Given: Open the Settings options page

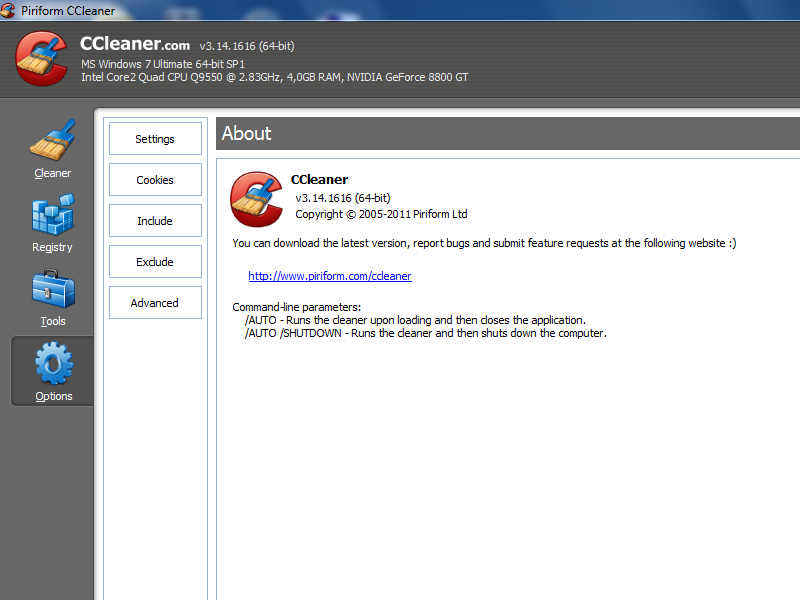Looking at the screenshot, I should point(155,138).
